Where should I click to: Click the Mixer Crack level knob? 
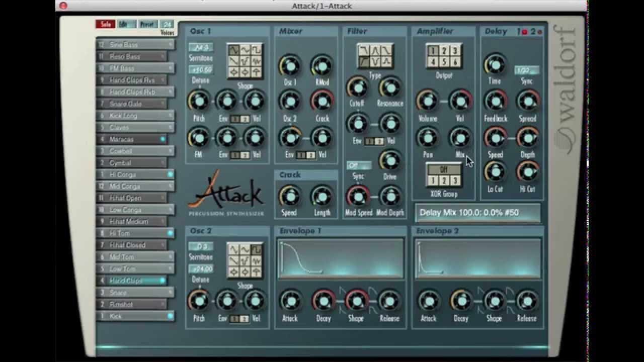tap(321, 101)
